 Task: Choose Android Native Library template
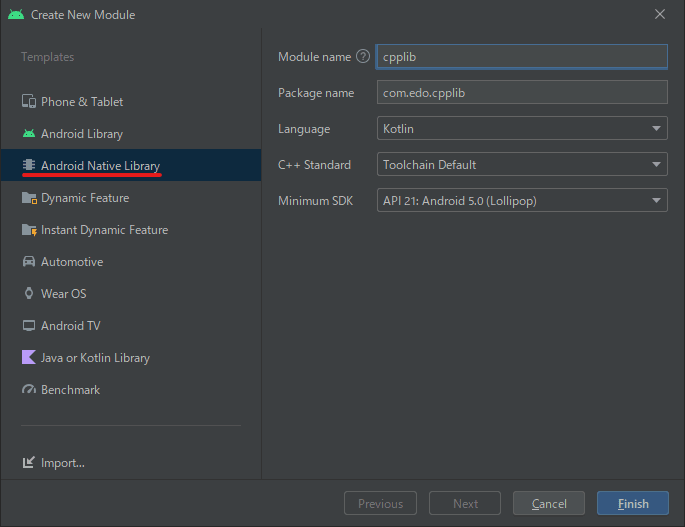[131, 165]
